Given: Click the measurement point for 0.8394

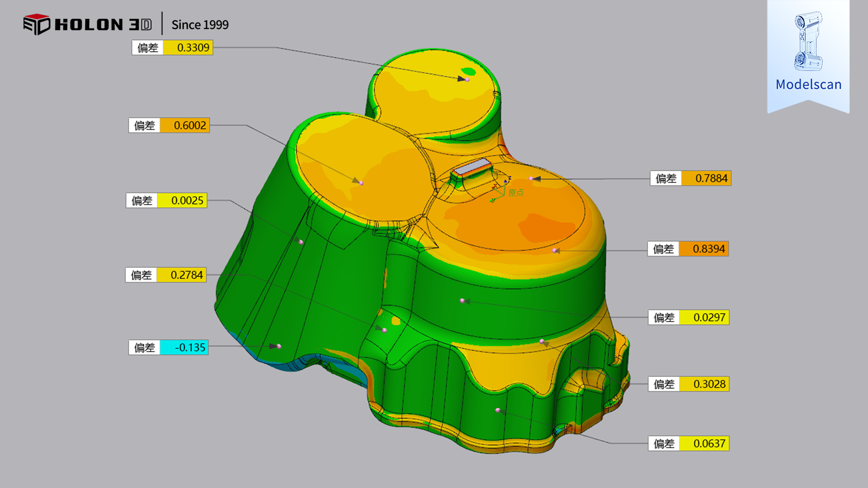Looking at the screenshot, I should click(554, 251).
